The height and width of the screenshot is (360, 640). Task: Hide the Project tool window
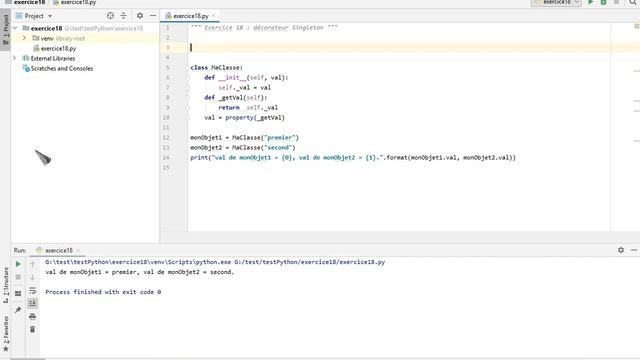click(153, 16)
